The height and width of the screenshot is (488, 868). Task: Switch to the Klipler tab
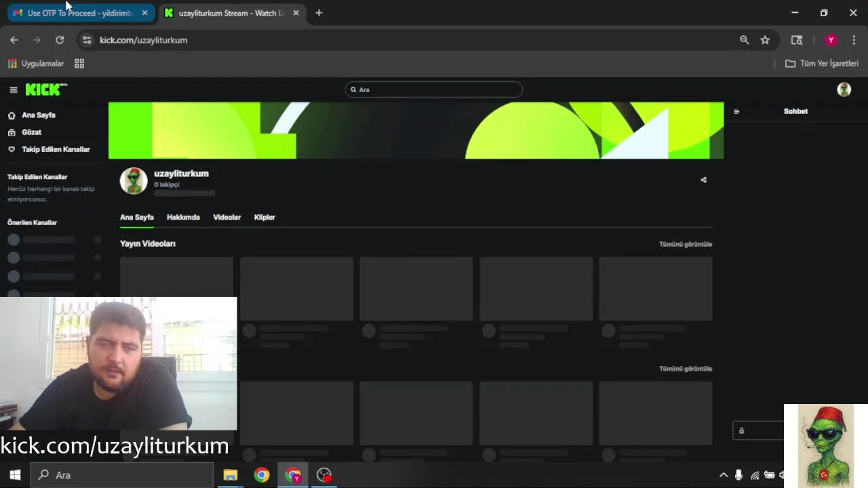click(264, 217)
